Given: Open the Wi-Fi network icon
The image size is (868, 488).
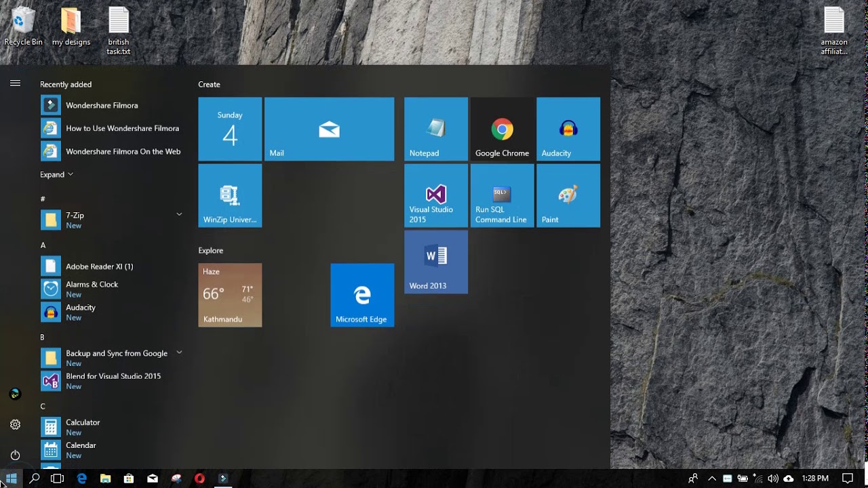Looking at the screenshot, I should [758, 479].
